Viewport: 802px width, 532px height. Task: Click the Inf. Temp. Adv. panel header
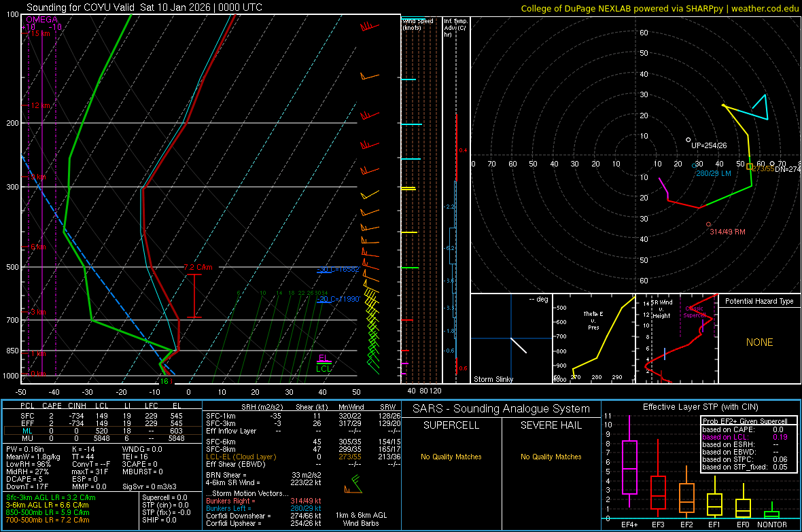pos(455,28)
